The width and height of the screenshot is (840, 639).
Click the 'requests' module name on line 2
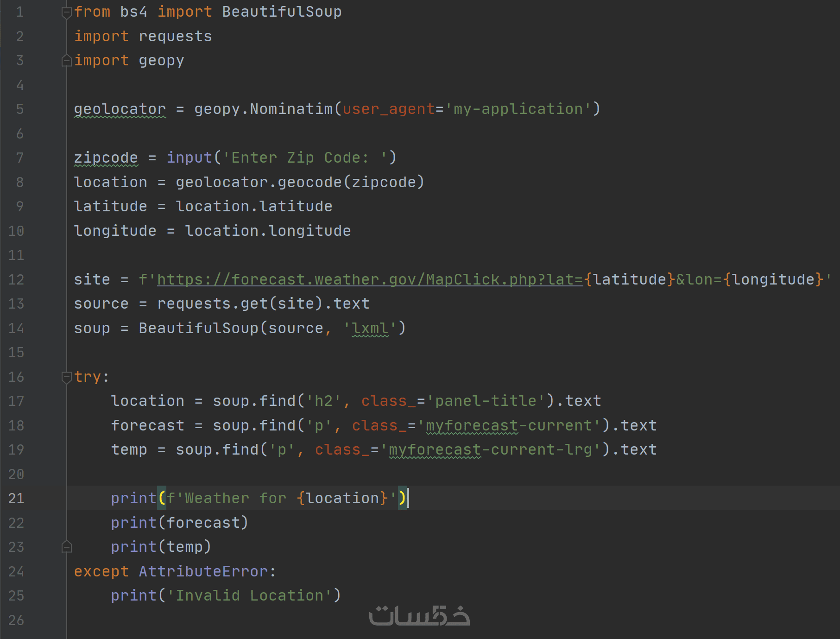[176, 36]
